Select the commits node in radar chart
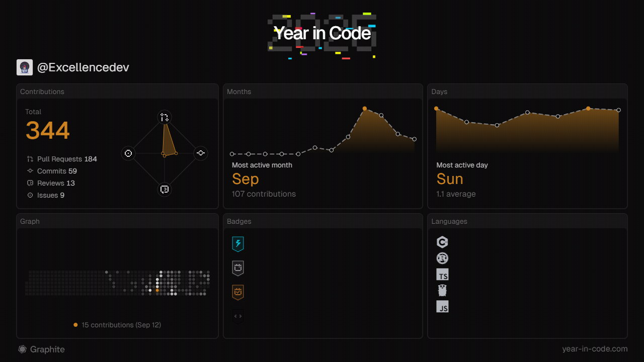This screenshot has width=644, height=362. 201,153
